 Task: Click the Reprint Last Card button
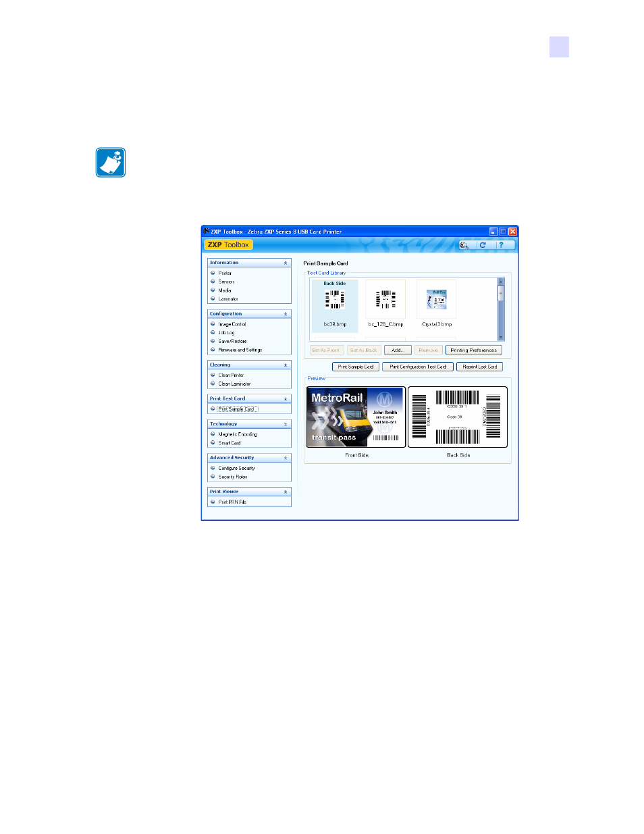pos(480,367)
